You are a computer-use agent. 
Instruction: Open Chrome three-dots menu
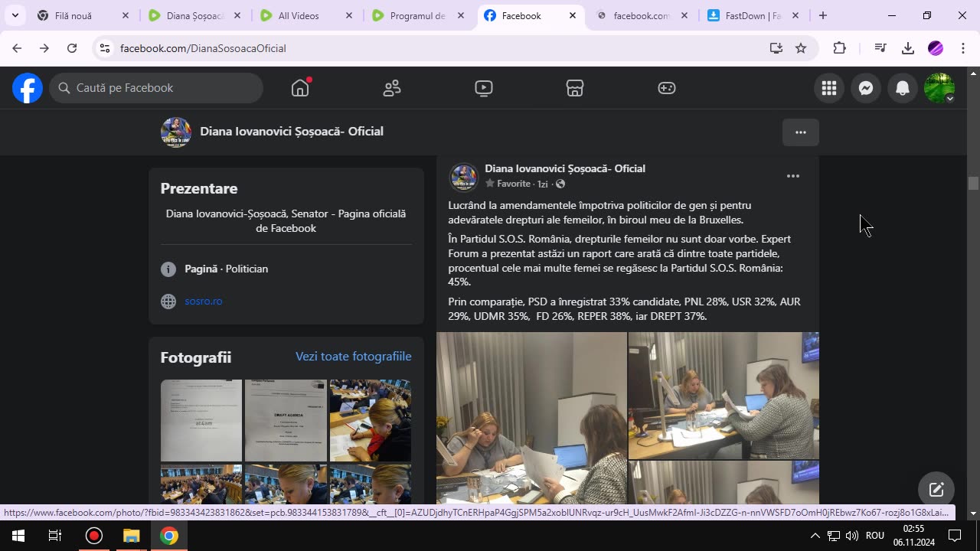[x=963, y=48]
